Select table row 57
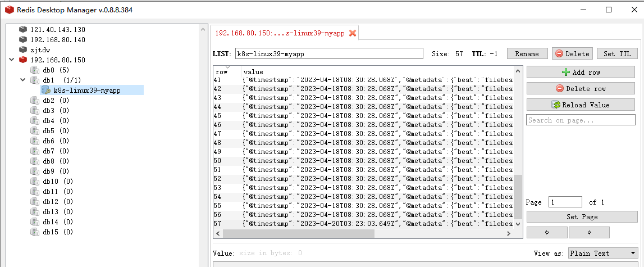The image size is (644, 267). (x=363, y=223)
